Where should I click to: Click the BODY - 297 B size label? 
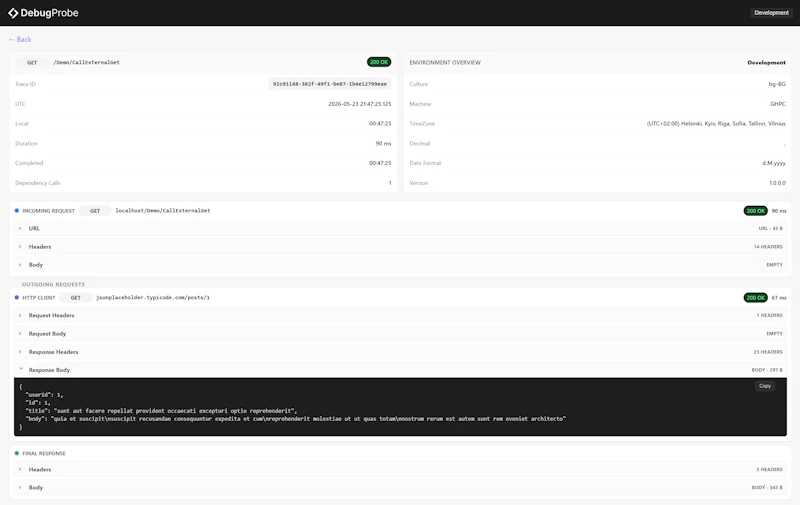[x=767, y=370]
